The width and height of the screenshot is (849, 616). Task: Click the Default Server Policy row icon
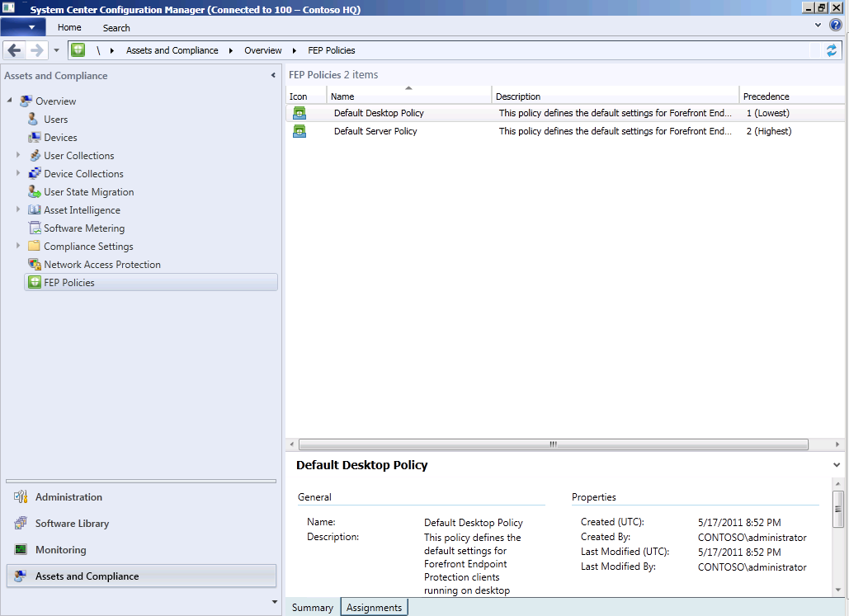click(300, 131)
